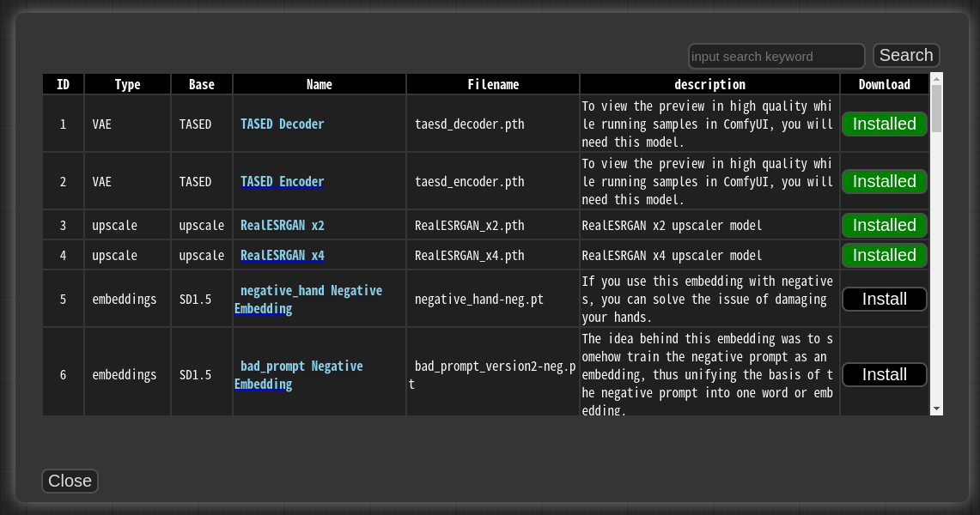Click the Installed button for RealESRGAN x4
980x515 pixels.
point(884,255)
